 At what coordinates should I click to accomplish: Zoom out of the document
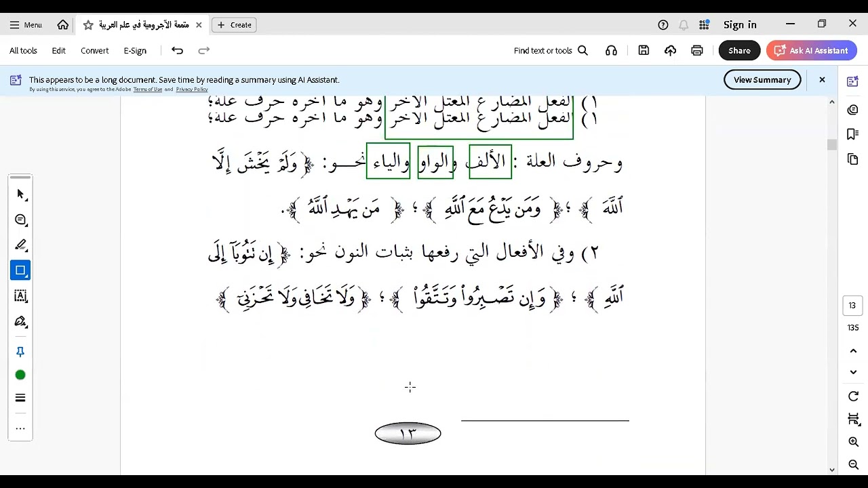(x=853, y=464)
